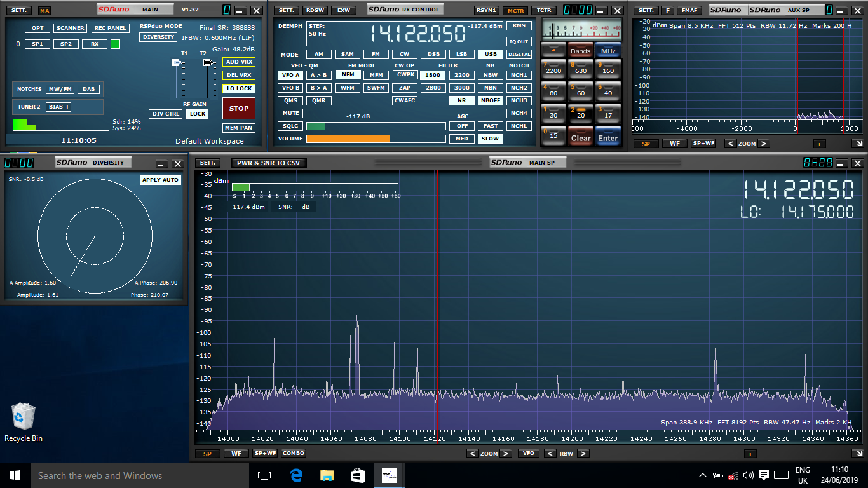This screenshot has width=868, height=488.
Task: Switch keypad to Bands mode
Action: click(581, 50)
